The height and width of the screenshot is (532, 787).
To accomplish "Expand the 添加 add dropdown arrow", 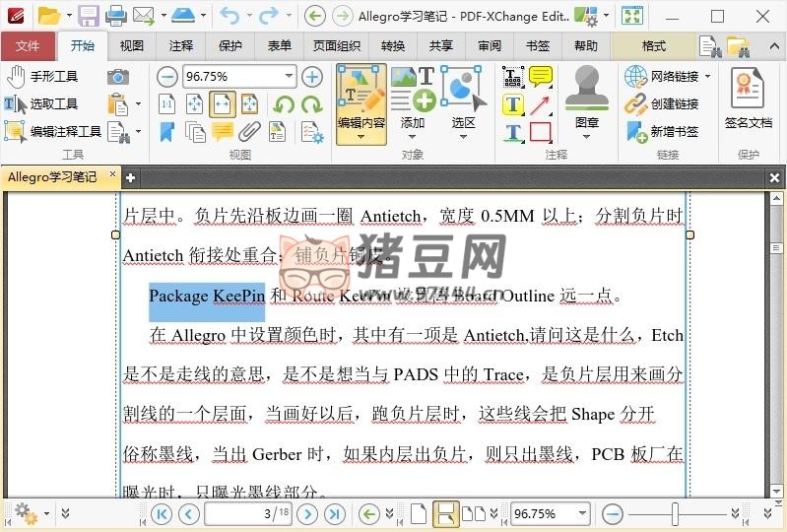I will coord(413,137).
